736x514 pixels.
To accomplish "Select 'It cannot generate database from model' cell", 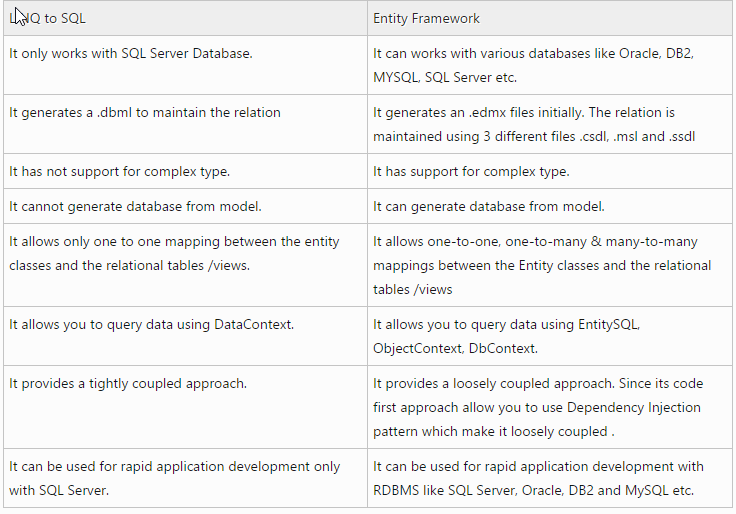I will [185, 207].
